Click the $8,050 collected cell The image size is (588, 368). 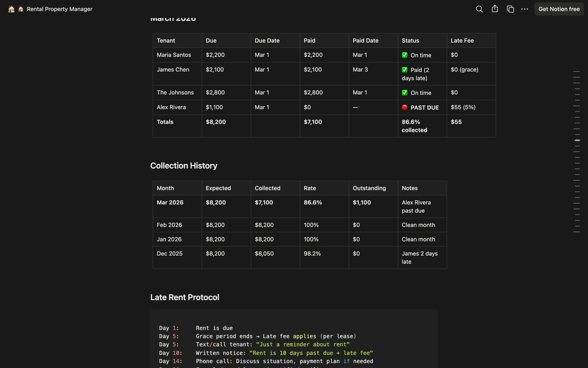click(x=275, y=258)
